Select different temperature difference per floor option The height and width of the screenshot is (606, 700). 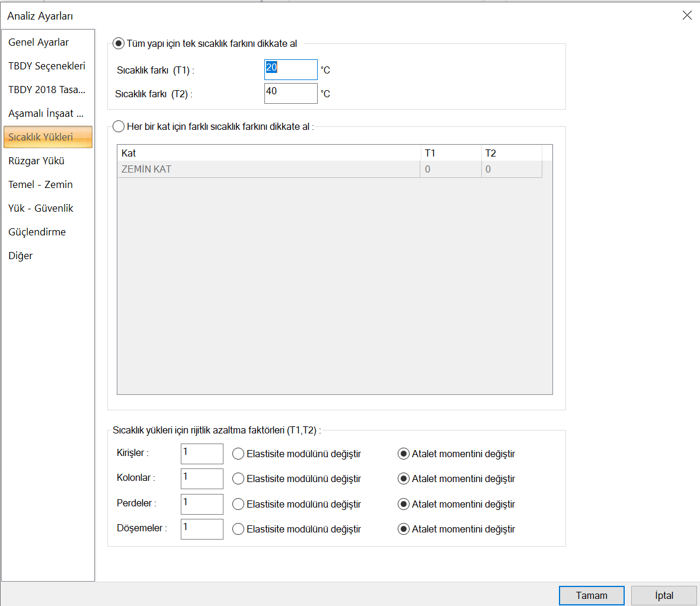point(119,127)
